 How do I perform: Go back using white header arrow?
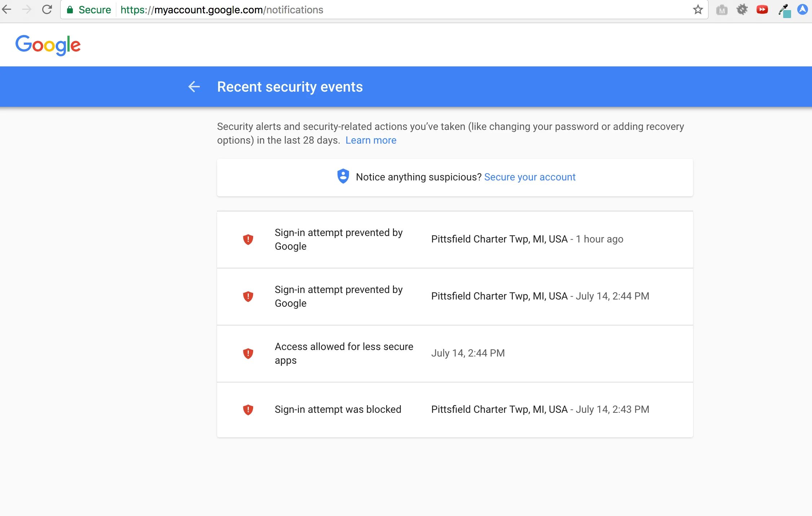194,87
